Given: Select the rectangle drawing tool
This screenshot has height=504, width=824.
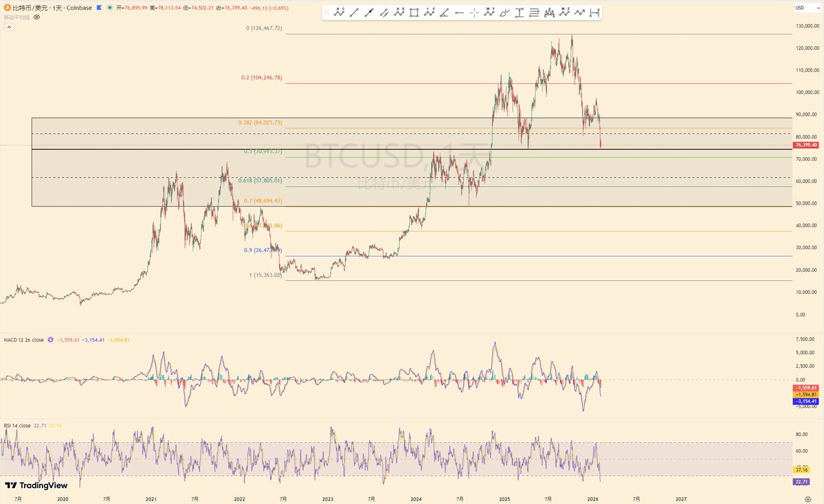Looking at the screenshot, I should tap(414, 12).
